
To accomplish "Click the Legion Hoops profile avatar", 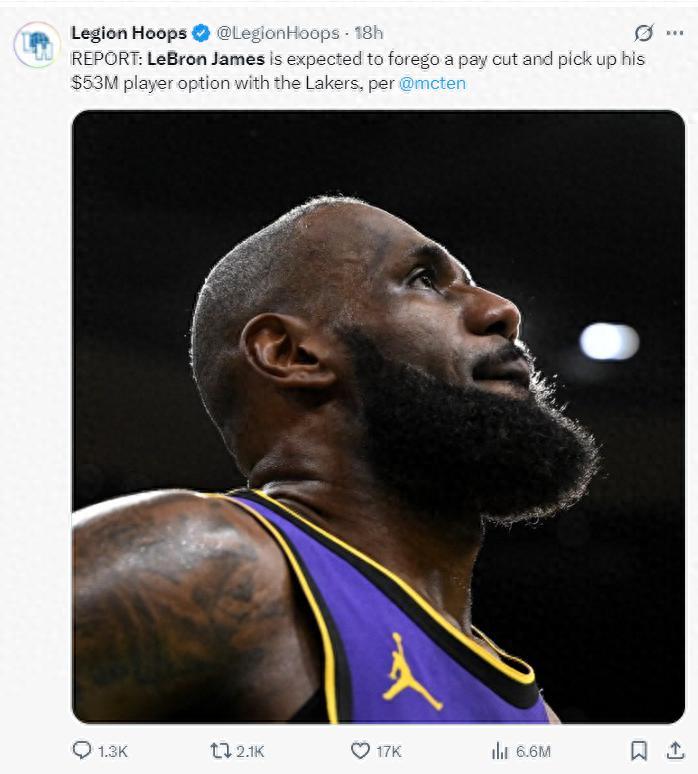I will 37,44.
